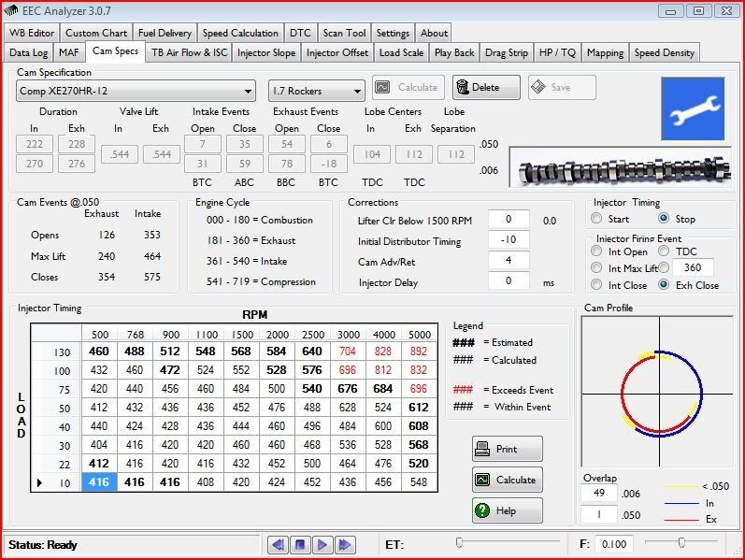
Task: Click the fast-forward playback arrow
Action: pos(344,544)
